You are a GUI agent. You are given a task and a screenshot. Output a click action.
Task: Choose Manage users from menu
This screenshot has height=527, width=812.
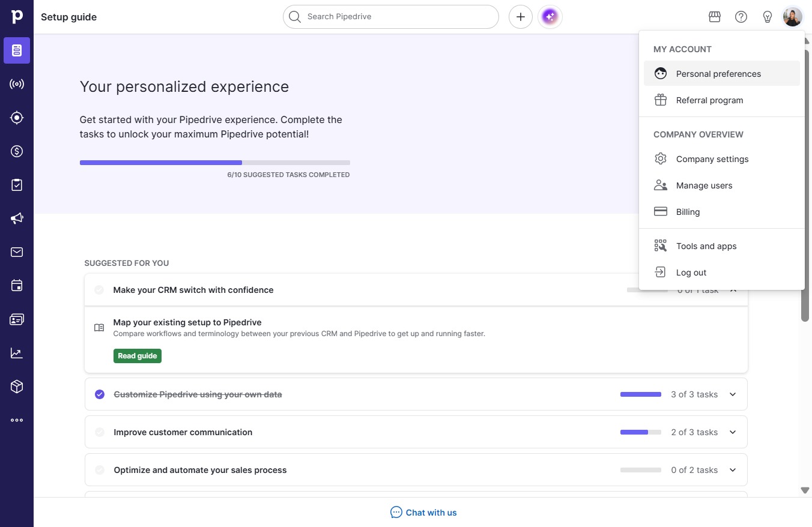(722, 185)
